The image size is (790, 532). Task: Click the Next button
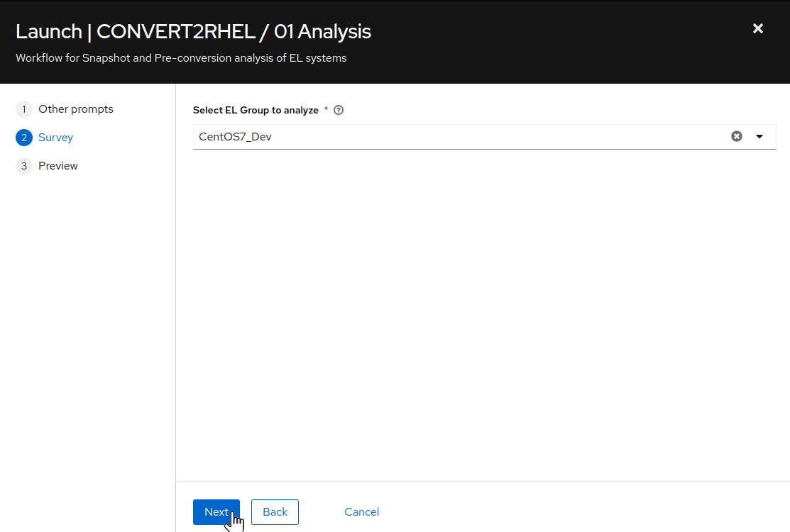(x=216, y=512)
